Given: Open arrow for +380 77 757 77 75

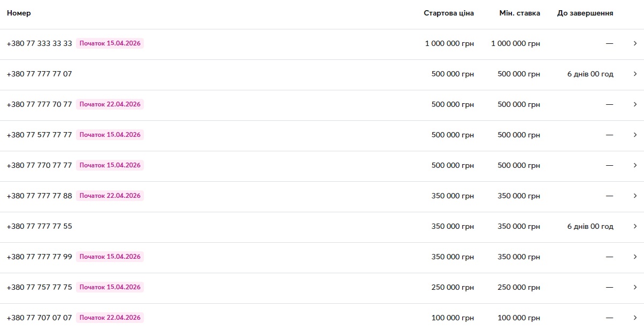Looking at the screenshot, I should pos(635,288).
